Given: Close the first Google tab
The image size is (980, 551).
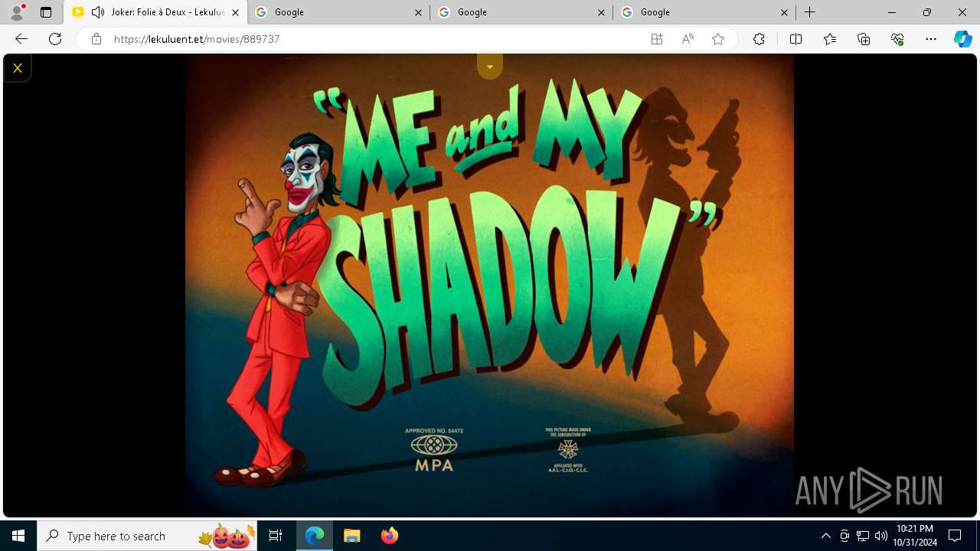Looking at the screenshot, I should coord(419,12).
